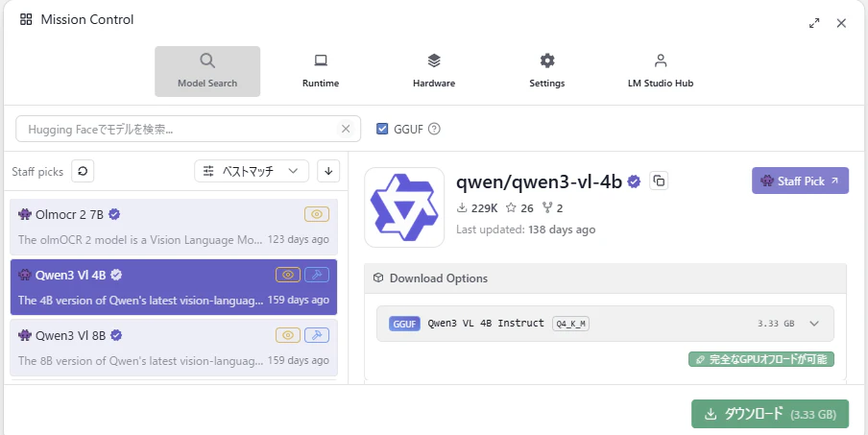Expand the Mission Control window to fullscreen
This screenshot has width=868, height=435.
click(814, 23)
